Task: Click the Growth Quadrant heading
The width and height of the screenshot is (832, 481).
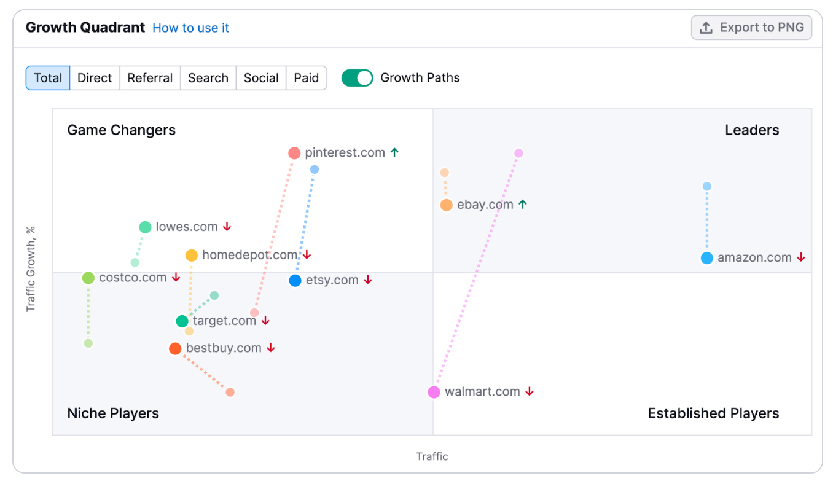Action: [x=85, y=28]
